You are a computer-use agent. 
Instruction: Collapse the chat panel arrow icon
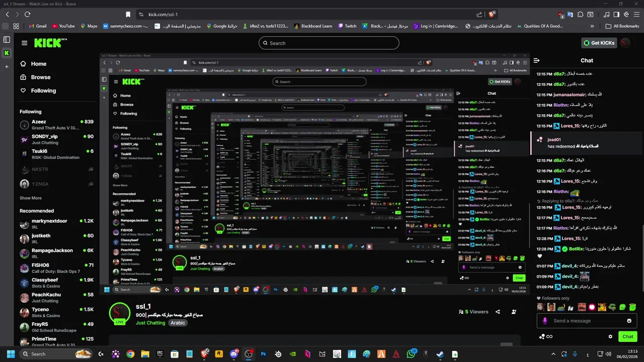[x=536, y=60]
